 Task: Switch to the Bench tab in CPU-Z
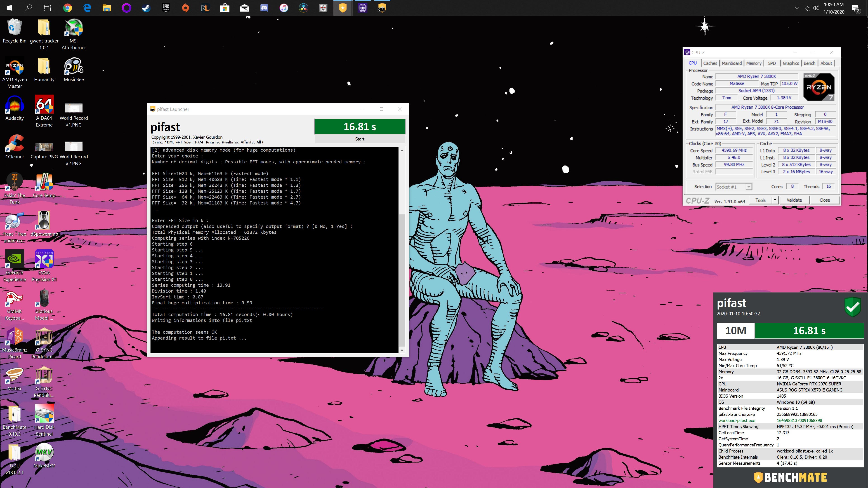(x=809, y=63)
